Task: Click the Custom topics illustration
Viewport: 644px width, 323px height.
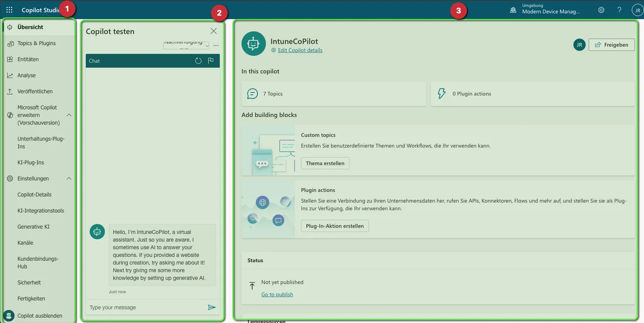Action: 268,150
